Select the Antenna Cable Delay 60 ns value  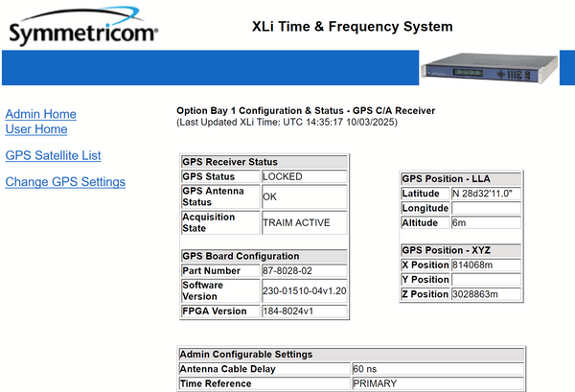437,369
